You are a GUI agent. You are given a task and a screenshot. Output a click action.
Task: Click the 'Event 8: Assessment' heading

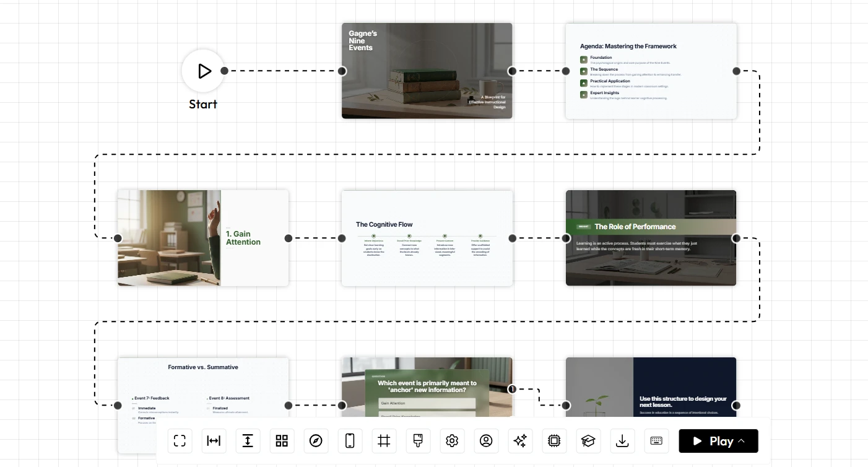tap(228, 398)
